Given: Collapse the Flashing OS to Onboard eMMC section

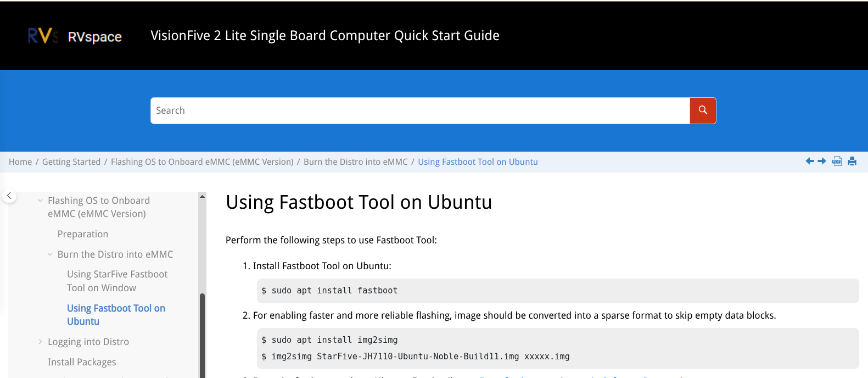Looking at the screenshot, I should pyautogui.click(x=40, y=201).
